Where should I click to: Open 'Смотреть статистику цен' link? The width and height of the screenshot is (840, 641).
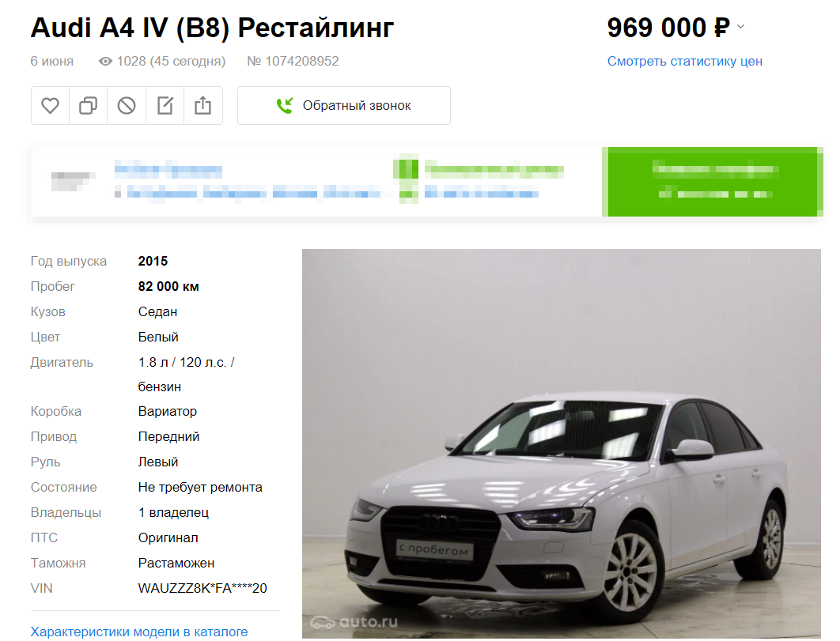pyautogui.click(x=684, y=61)
